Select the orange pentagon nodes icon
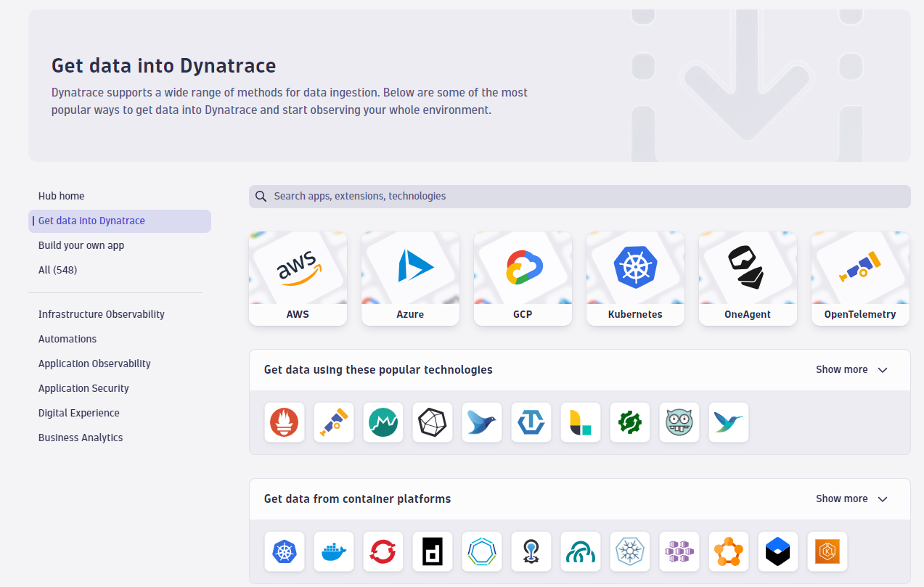Viewport: 924px width, 587px height. tap(729, 551)
